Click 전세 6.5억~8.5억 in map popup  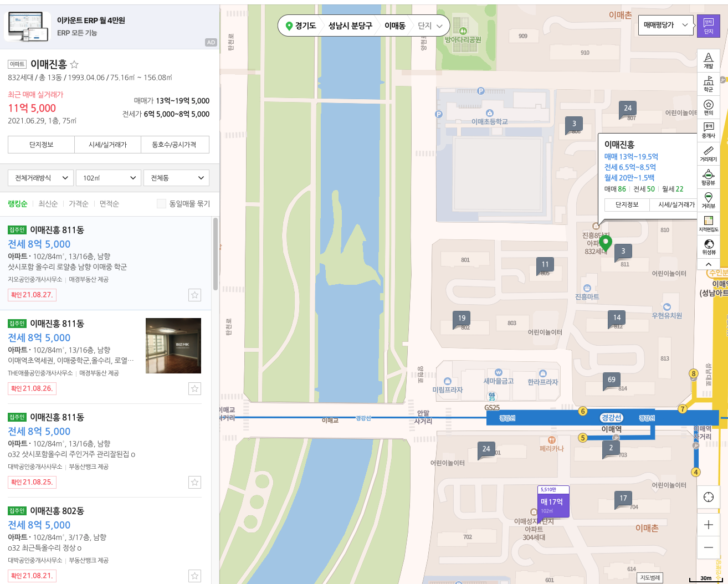point(630,167)
